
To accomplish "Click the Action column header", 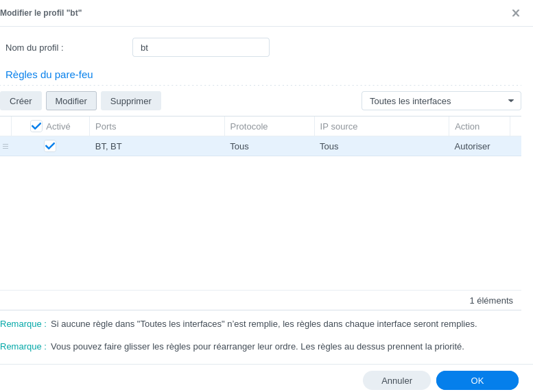I will pos(479,126).
